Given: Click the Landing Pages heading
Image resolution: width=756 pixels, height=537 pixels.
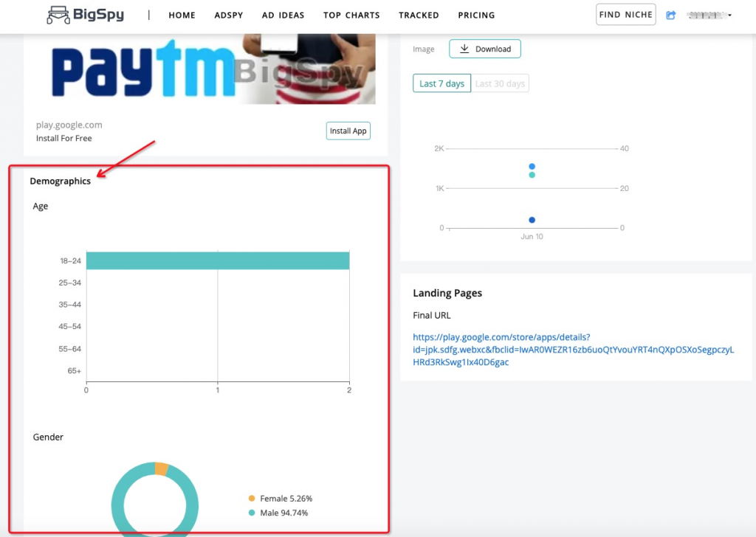Looking at the screenshot, I should click(447, 293).
